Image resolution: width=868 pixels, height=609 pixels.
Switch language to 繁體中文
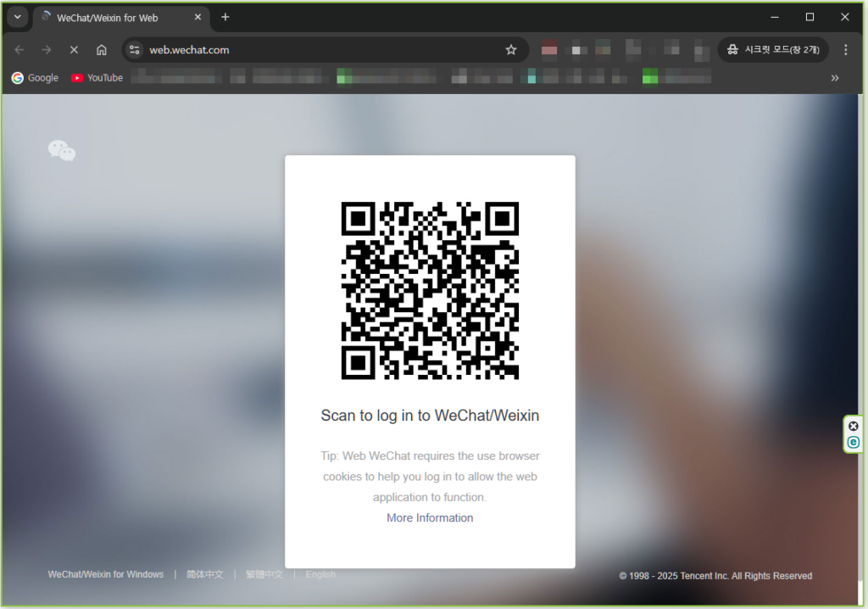click(x=264, y=575)
